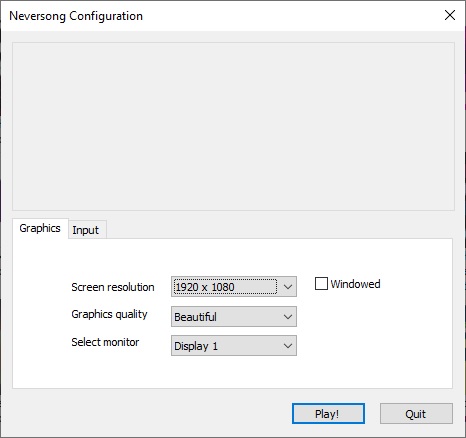This screenshot has height=438, width=466.
Task: Click the Screen resolution label
Action: click(x=113, y=287)
